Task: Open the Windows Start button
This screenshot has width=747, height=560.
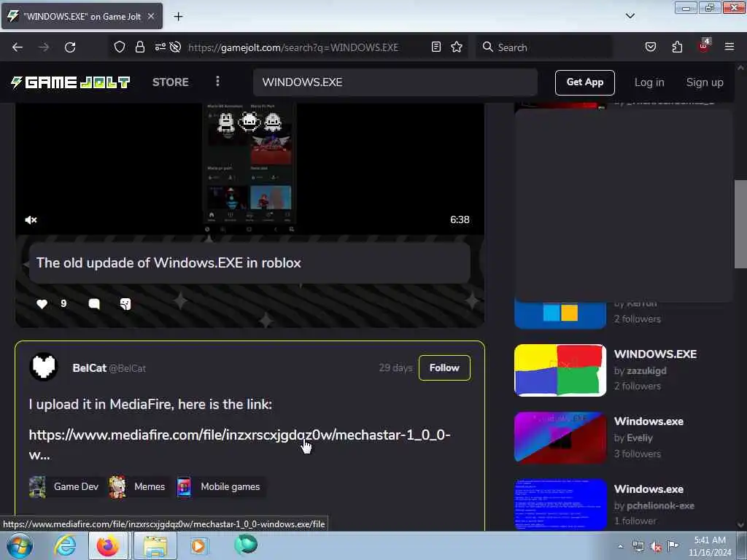Action: click(20, 545)
